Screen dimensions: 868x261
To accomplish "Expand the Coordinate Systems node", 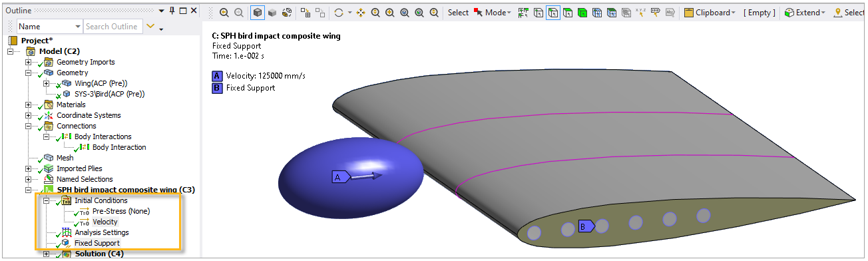I will coord(28,115).
